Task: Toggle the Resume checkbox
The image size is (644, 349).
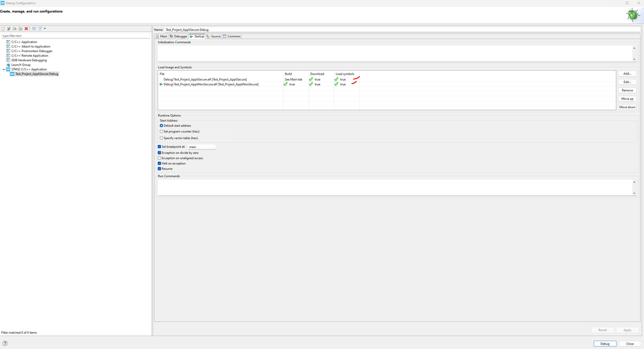Action: click(x=159, y=169)
